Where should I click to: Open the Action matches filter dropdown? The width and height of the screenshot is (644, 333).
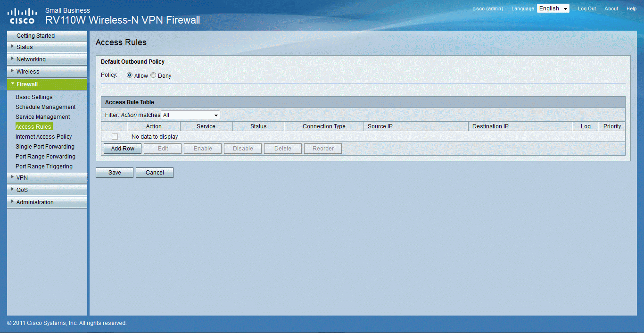click(x=190, y=115)
